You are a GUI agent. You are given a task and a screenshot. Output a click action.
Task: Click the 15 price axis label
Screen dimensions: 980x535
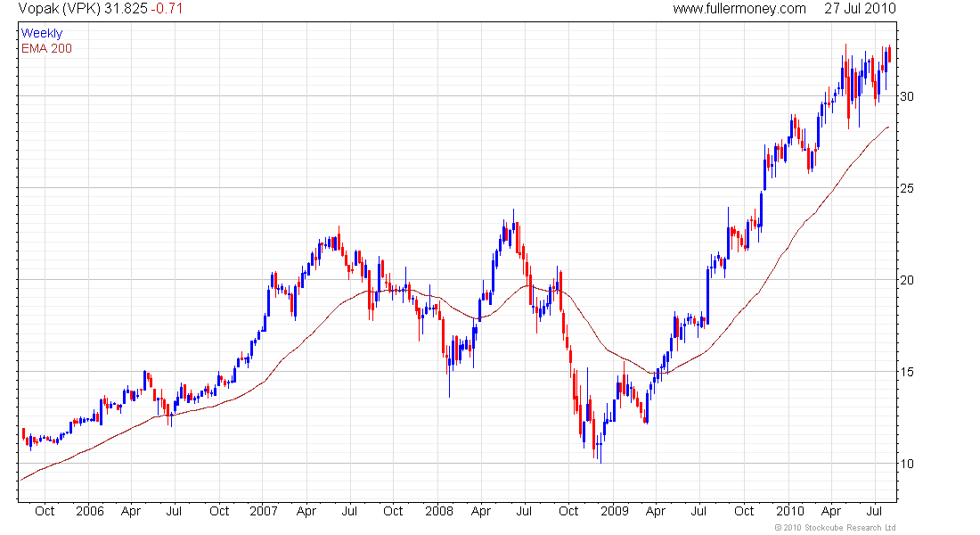[906, 373]
